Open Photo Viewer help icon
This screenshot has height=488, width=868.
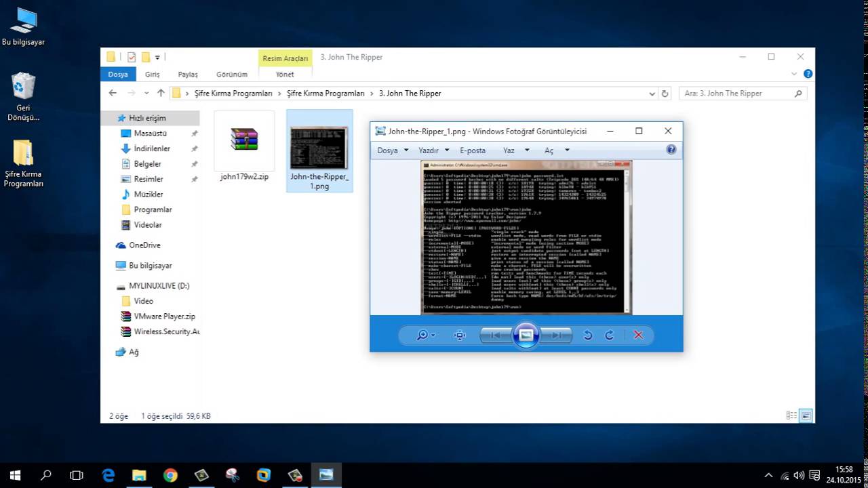pyautogui.click(x=671, y=150)
